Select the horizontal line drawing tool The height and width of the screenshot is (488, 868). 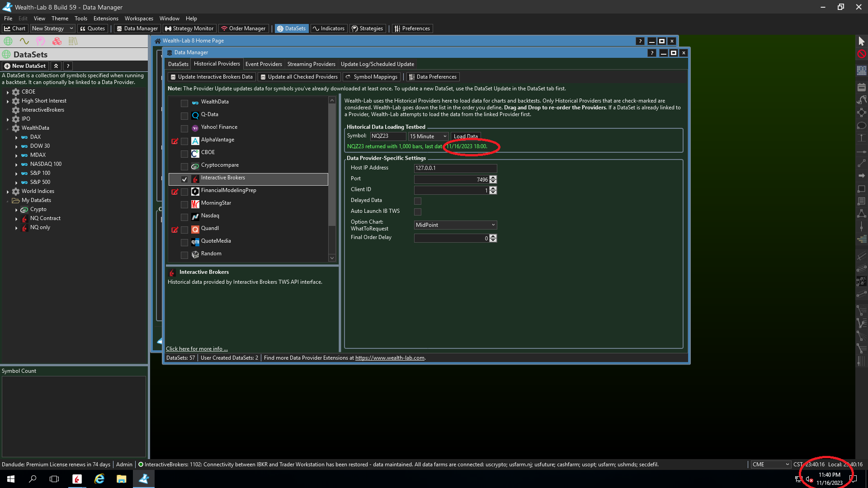pos(862,152)
